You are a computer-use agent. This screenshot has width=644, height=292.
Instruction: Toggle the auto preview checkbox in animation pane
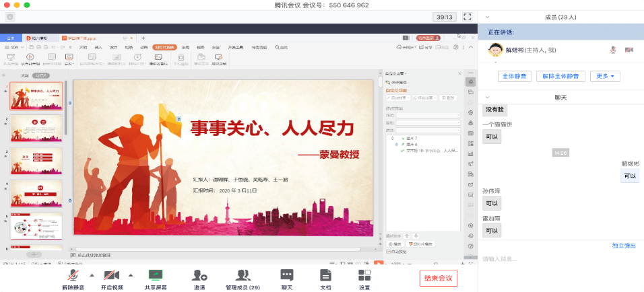pyautogui.click(x=388, y=252)
